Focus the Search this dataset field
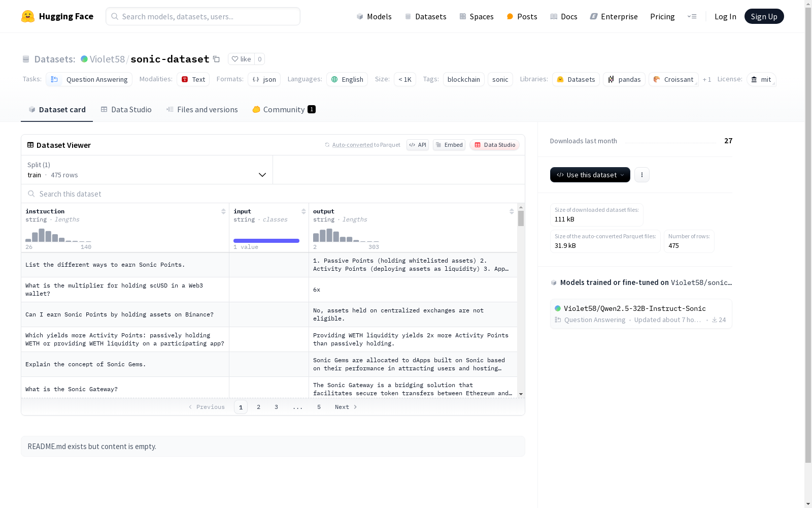 tap(273, 194)
